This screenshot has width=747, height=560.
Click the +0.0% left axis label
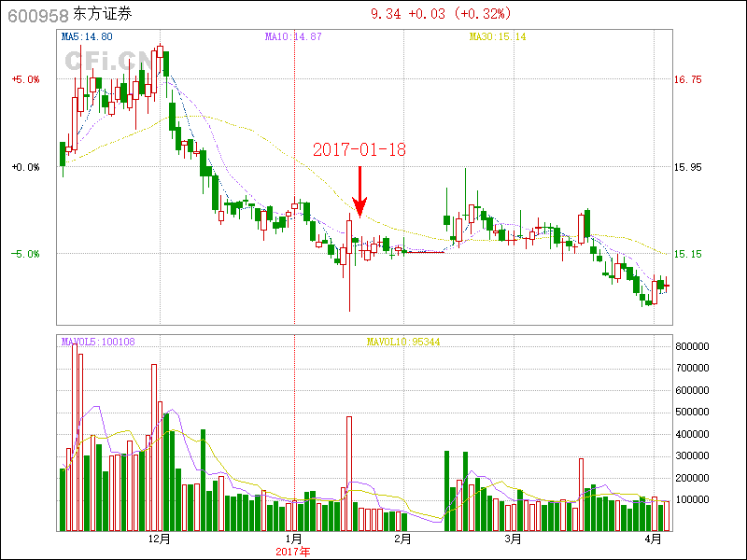[26, 167]
